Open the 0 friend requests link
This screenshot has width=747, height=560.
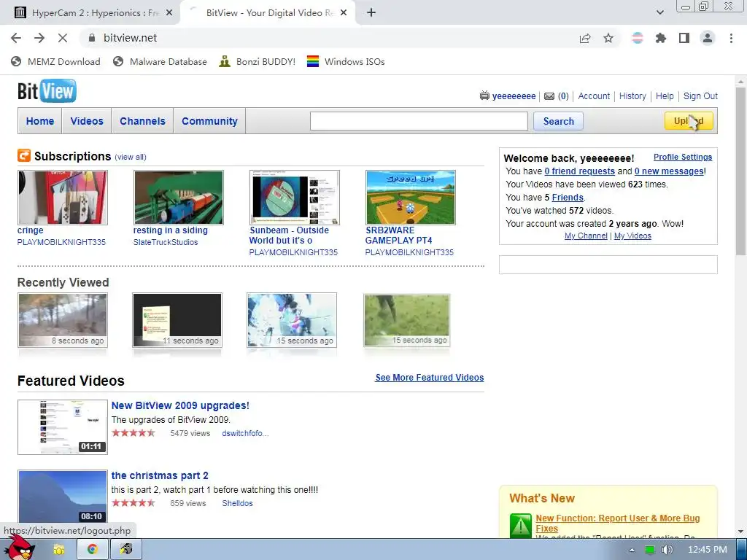(579, 171)
